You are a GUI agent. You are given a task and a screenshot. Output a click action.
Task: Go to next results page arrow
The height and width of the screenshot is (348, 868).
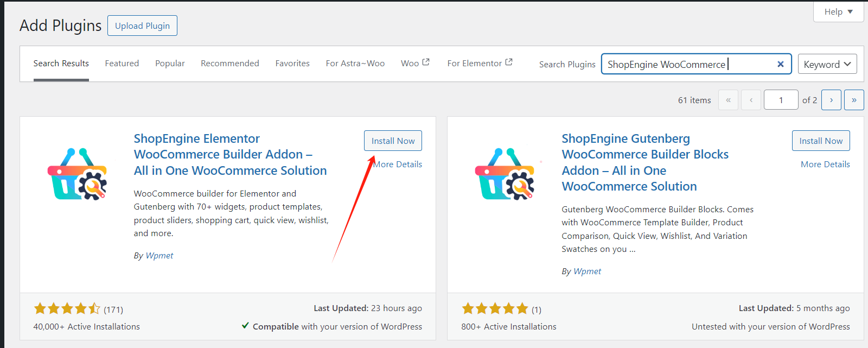831,100
